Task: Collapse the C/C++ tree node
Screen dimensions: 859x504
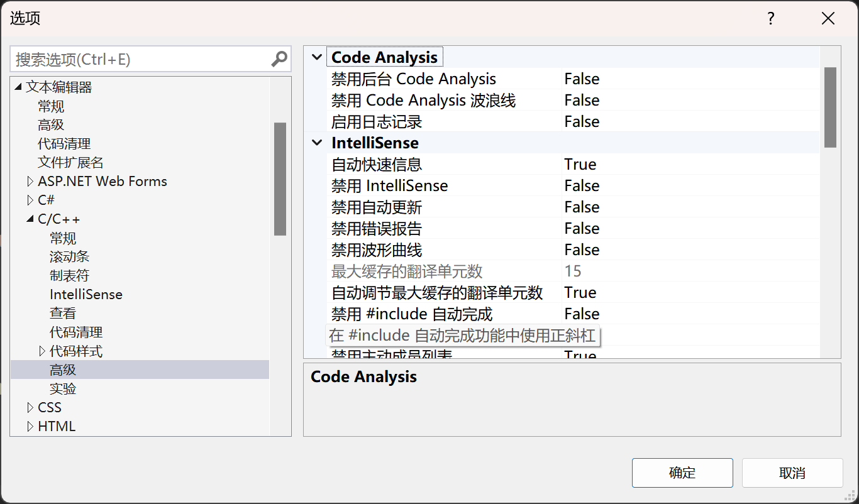Action: [30, 219]
